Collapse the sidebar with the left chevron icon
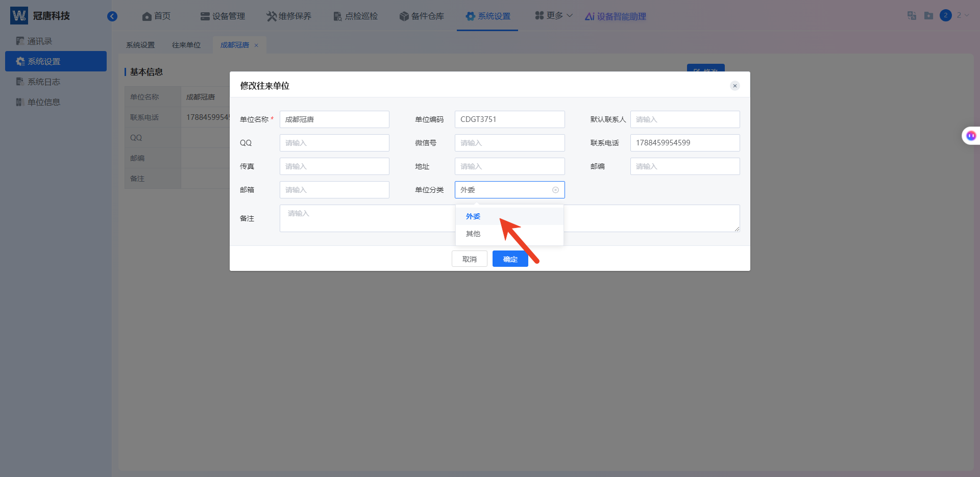Viewport: 980px width, 477px height. coord(112,16)
